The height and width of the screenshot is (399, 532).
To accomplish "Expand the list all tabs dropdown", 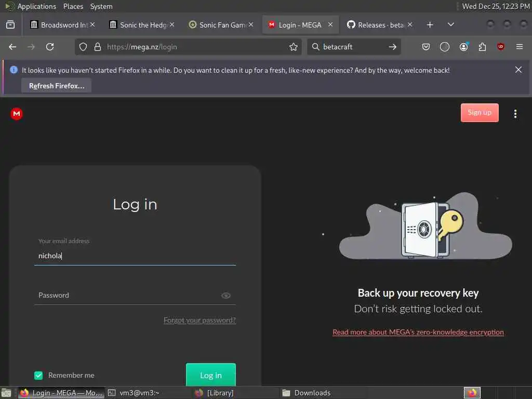I will [451, 24].
